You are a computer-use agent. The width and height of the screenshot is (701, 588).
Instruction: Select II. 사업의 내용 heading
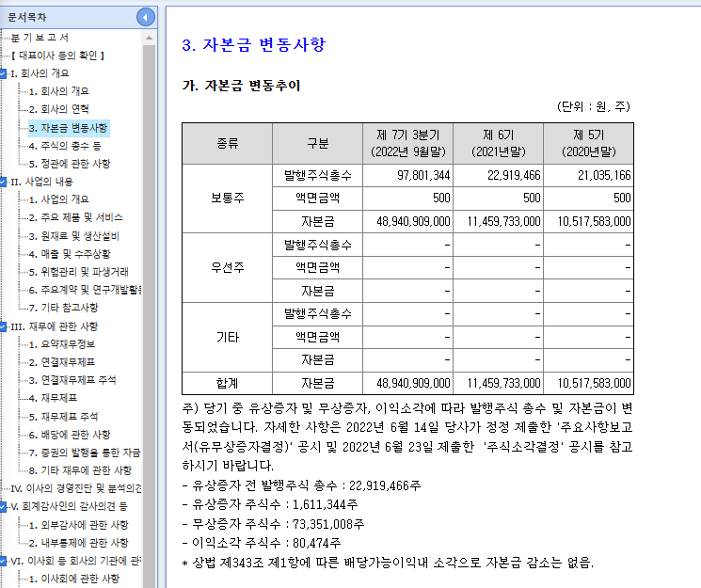pos(41,182)
